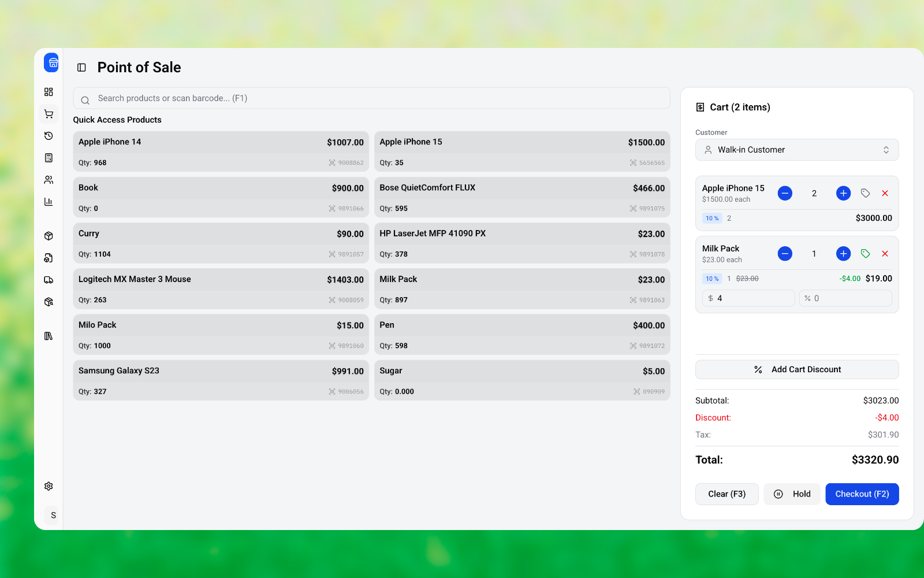Image resolution: width=924 pixels, height=578 pixels.
Task: Click the Add Cart Discount button
Action: click(797, 369)
